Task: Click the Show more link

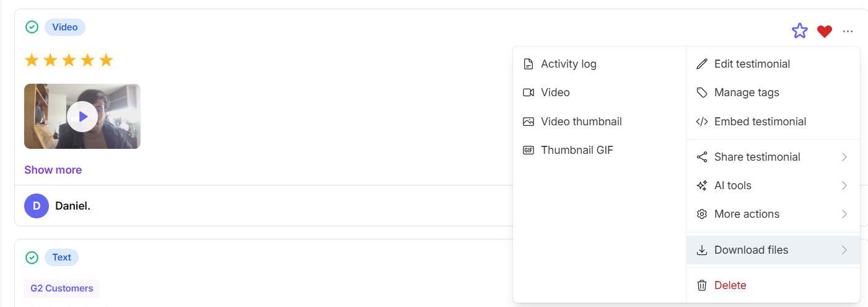Action: pyautogui.click(x=53, y=170)
